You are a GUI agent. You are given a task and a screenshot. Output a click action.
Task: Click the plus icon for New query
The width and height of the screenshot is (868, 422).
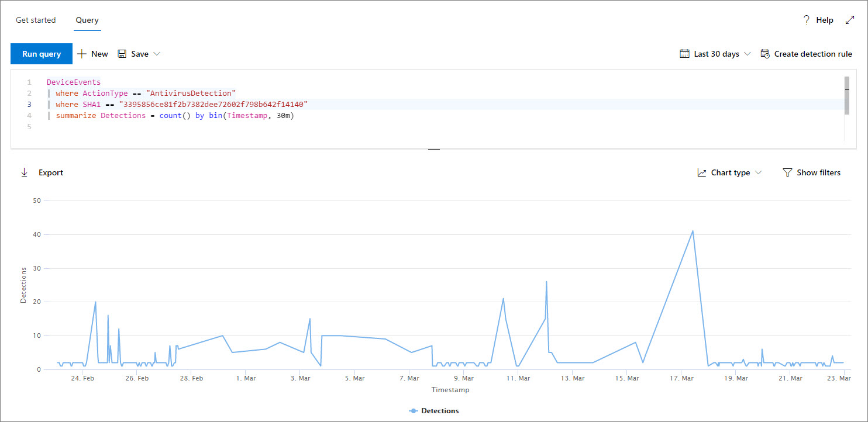82,54
